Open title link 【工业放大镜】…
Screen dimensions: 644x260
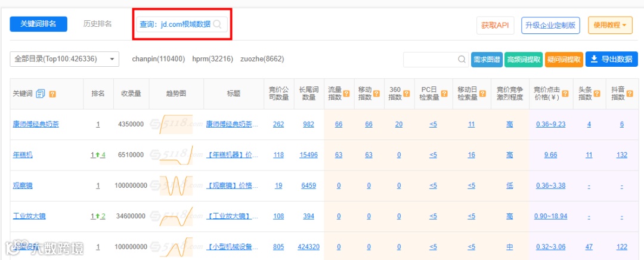pos(233,216)
